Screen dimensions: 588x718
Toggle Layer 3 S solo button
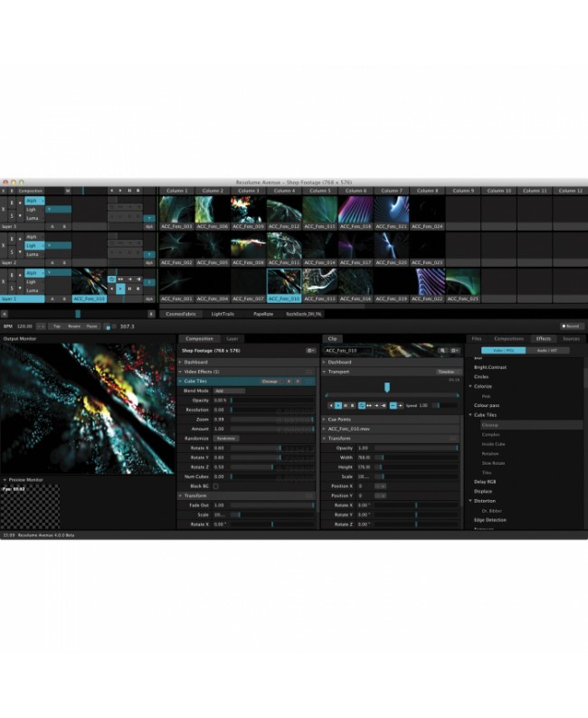(12, 215)
